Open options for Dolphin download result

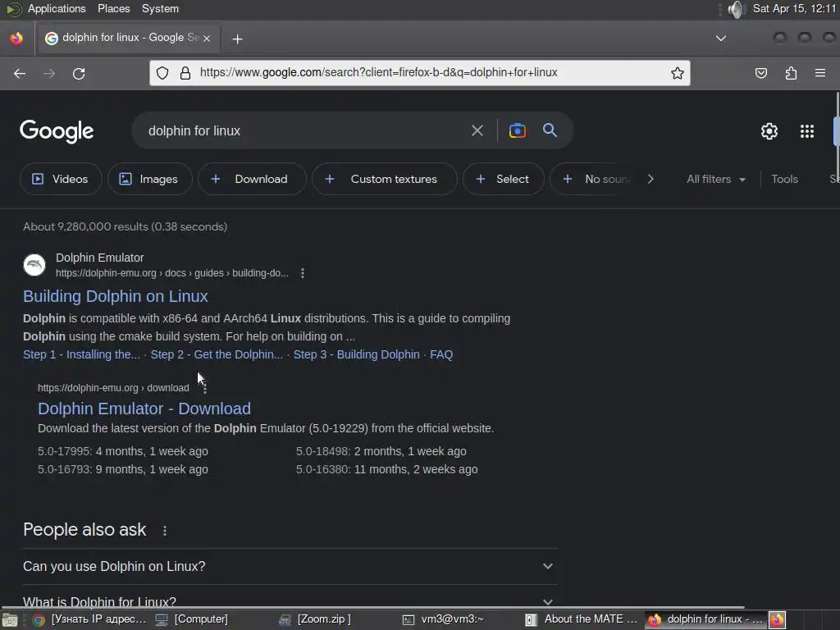pyautogui.click(x=204, y=389)
